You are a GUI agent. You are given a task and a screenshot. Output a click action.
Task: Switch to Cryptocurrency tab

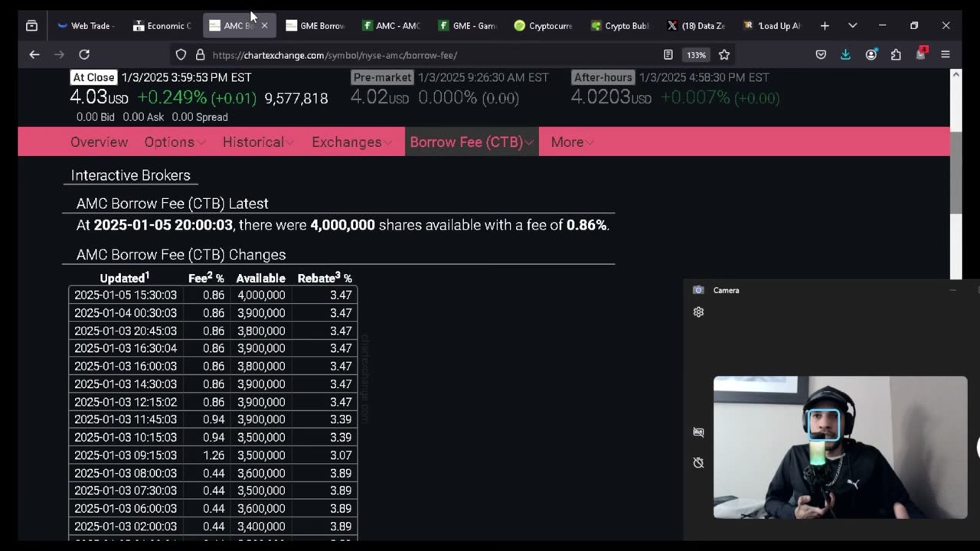click(x=544, y=26)
